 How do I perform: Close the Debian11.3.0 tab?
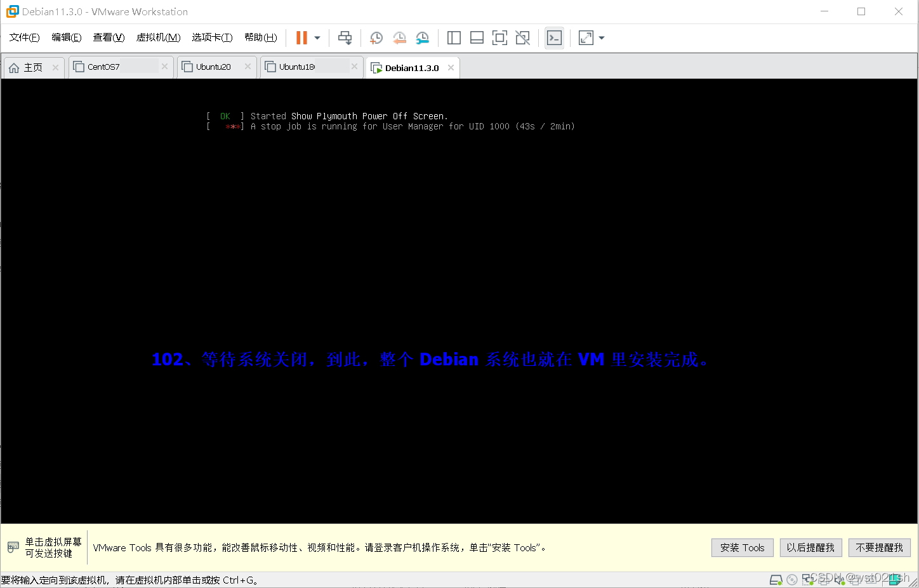451,68
